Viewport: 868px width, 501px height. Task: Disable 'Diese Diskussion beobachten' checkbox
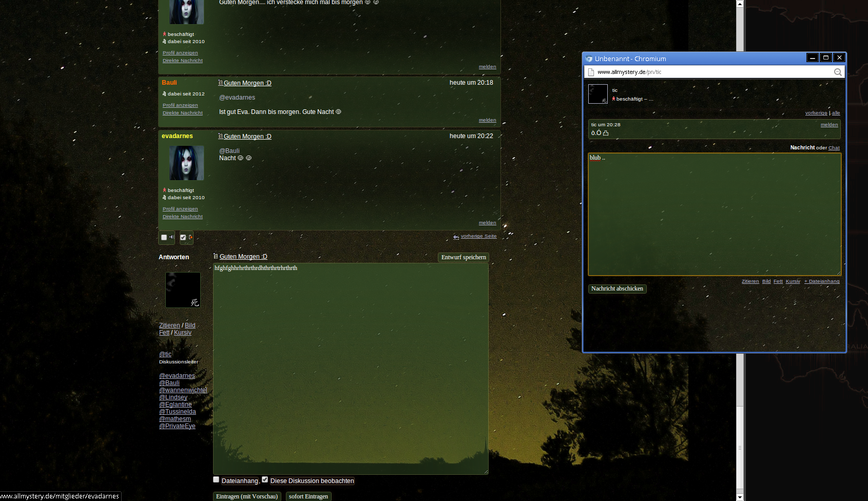[x=265, y=479]
